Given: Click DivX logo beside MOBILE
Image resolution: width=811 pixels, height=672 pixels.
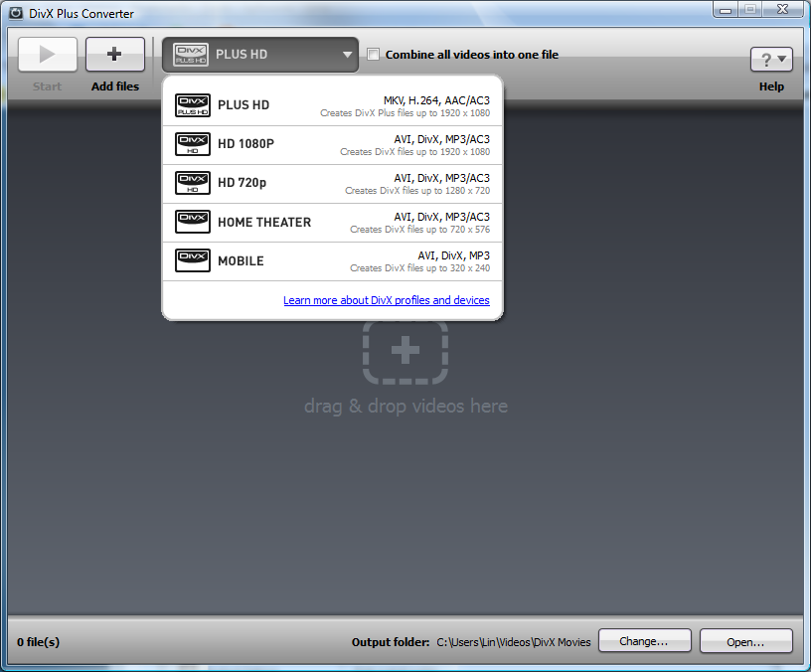Looking at the screenshot, I should (193, 260).
